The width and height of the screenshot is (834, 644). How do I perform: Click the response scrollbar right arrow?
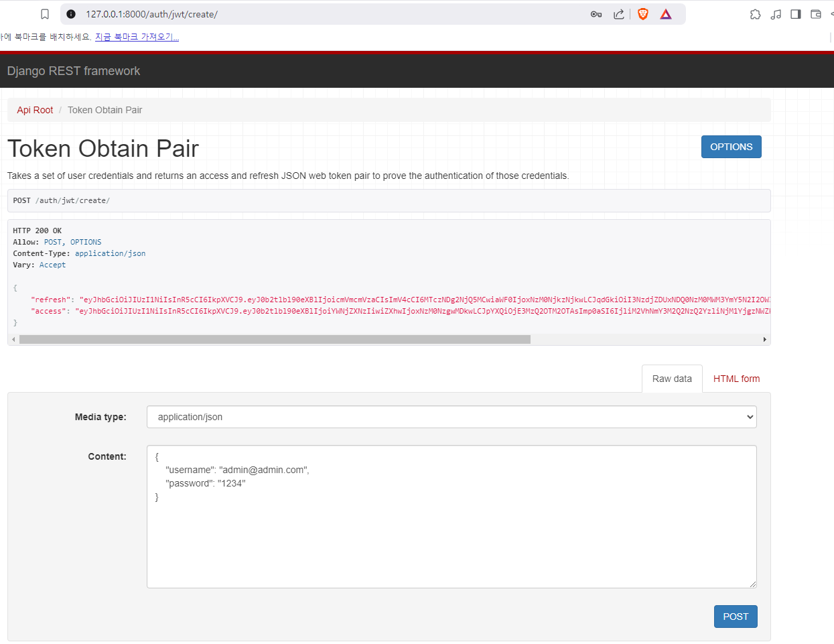point(765,340)
